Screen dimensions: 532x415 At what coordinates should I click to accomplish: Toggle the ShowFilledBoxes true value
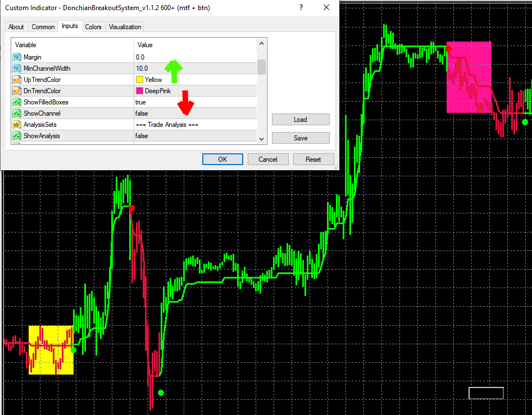pos(195,102)
